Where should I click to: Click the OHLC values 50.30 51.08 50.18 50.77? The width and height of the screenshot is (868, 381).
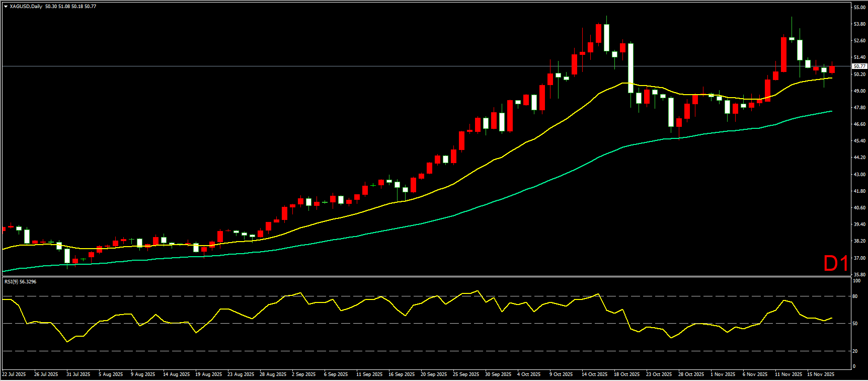70,7
